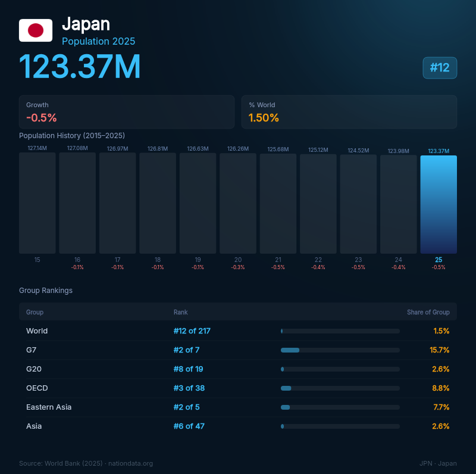Image resolution: width=476 pixels, height=474 pixels.
Task: Click the OECD group row label
Action: click(x=37, y=388)
